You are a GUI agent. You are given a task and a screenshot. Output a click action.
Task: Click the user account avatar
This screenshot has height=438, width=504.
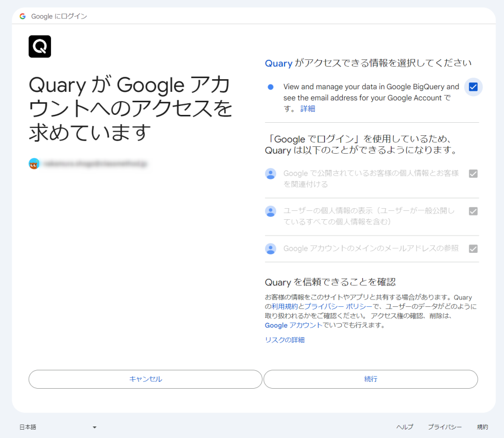pyautogui.click(x=33, y=163)
